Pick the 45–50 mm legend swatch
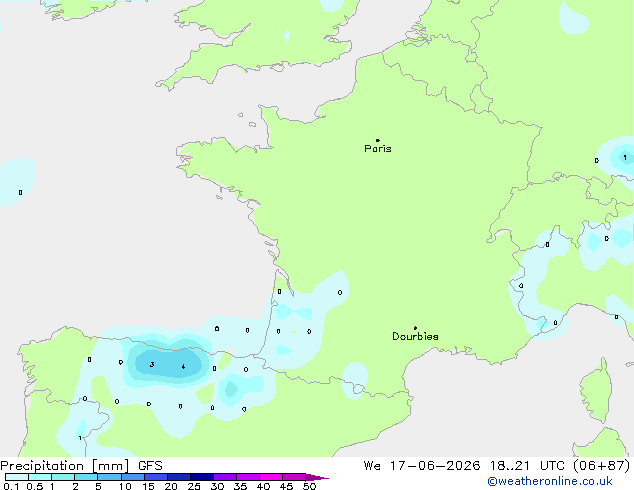The width and height of the screenshot is (634, 490). point(294,477)
